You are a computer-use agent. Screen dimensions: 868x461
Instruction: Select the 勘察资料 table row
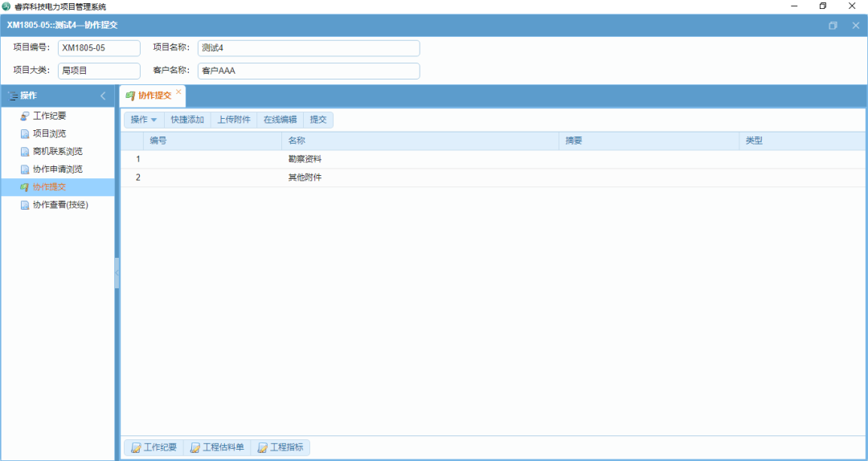(x=305, y=159)
